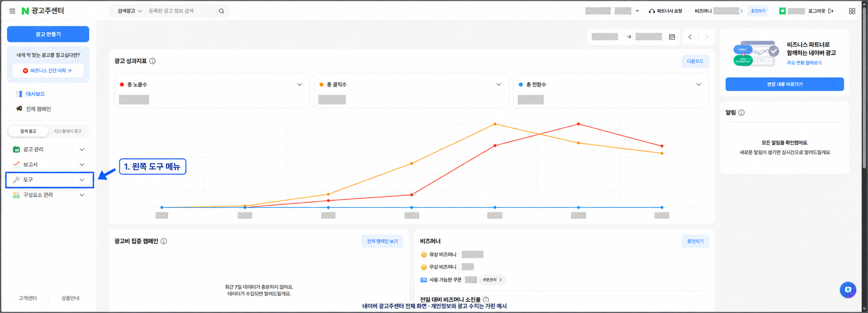
Task: Click the 광고 만들기 button
Action: click(x=48, y=34)
